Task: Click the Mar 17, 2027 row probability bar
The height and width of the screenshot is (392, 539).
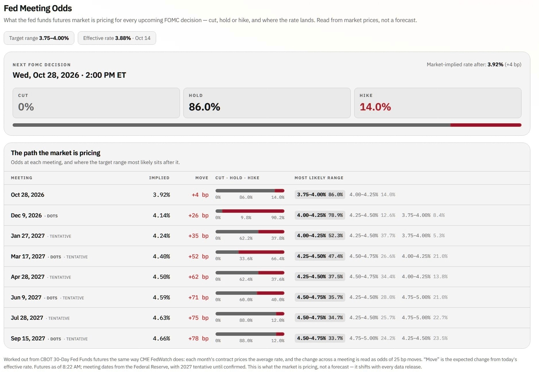Action: [x=250, y=252]
